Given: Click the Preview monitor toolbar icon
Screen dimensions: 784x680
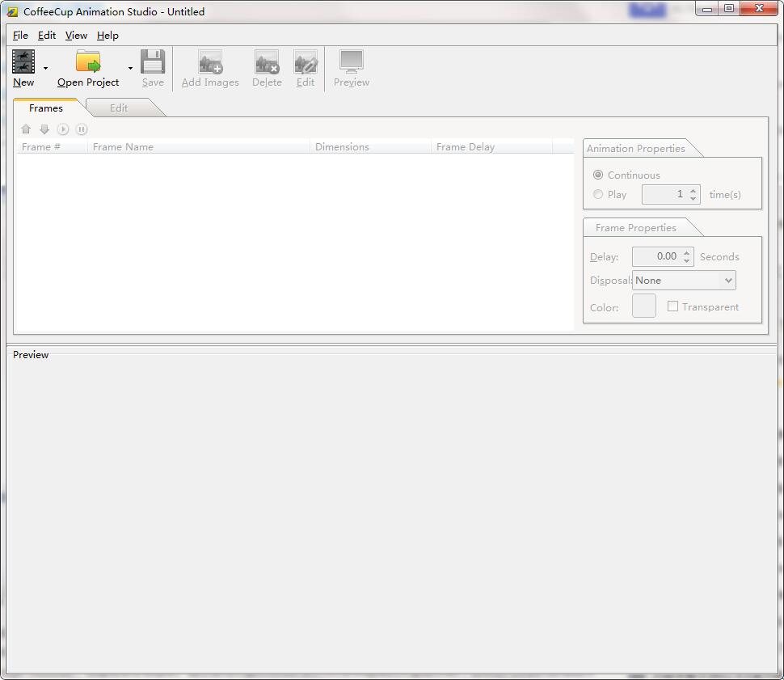Looking at the screenshot, I should point(352,61).
